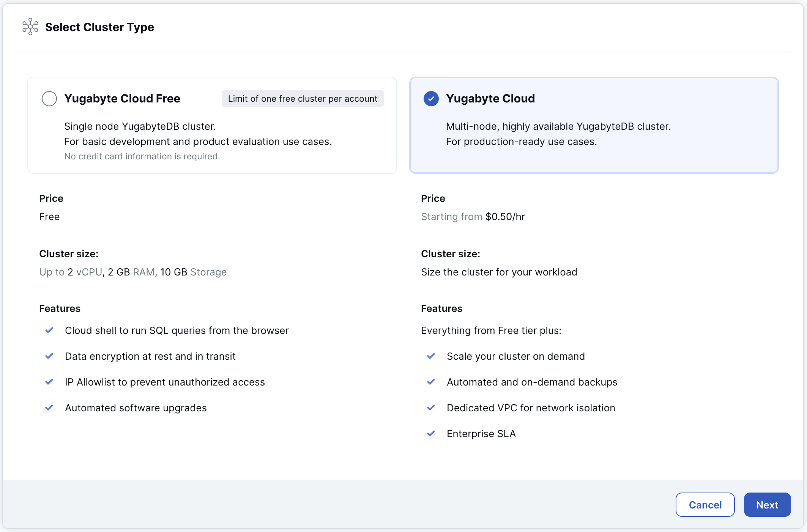The image size is (807, 532).
Task: Click the cluster icon beside Select Cluster Type
Action: (x=30, y=27)
